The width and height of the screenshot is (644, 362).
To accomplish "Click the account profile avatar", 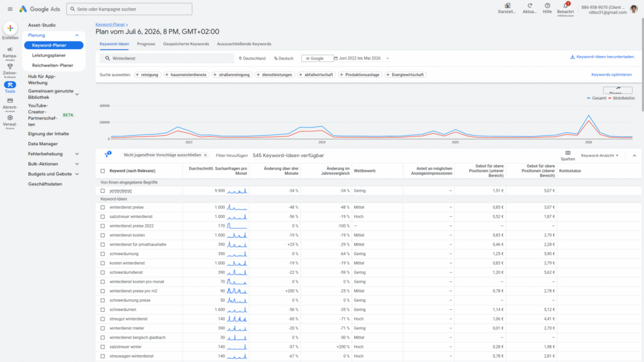I will (634, 9).
